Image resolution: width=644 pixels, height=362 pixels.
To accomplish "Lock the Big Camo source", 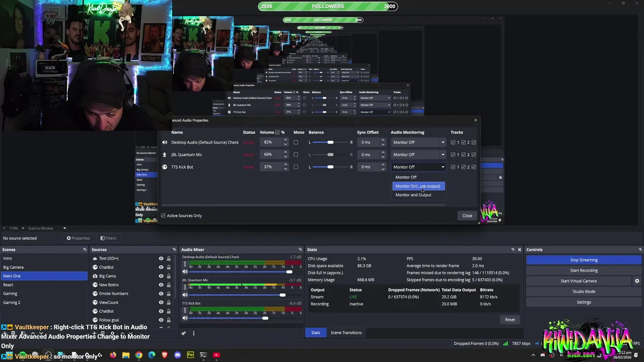I will point(169,276).
